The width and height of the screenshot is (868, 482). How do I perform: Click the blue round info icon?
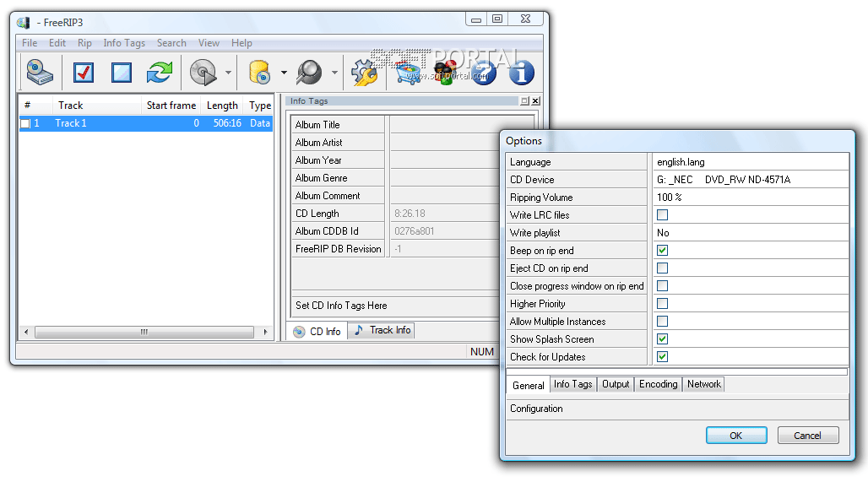(x=522, y=73)
